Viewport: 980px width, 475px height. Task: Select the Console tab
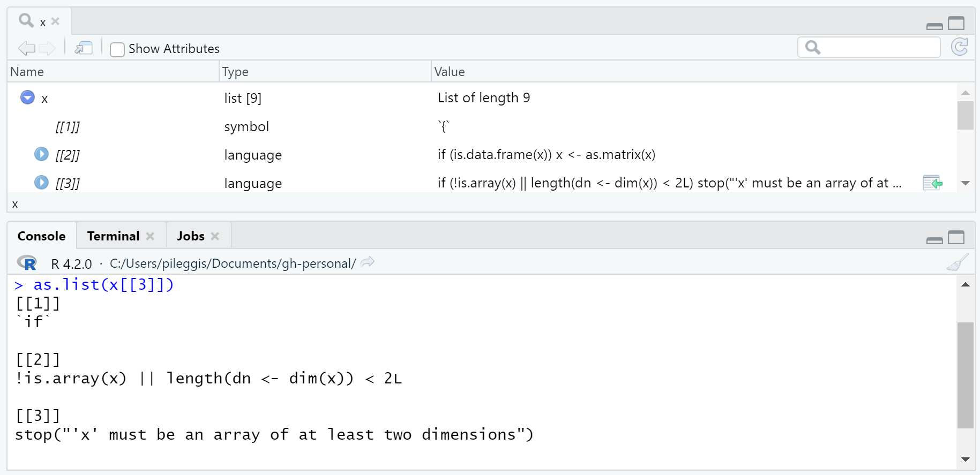point(41,236)
